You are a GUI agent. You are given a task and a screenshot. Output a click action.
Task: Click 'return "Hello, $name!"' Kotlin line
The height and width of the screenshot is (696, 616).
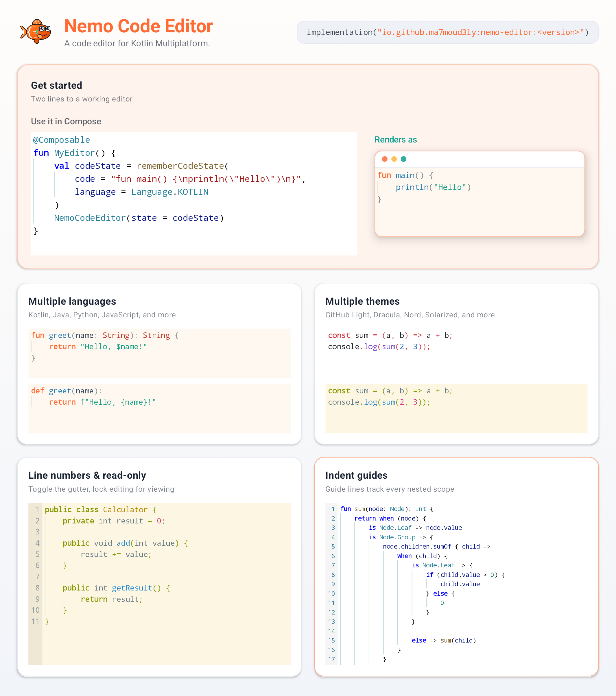point(98,347)
